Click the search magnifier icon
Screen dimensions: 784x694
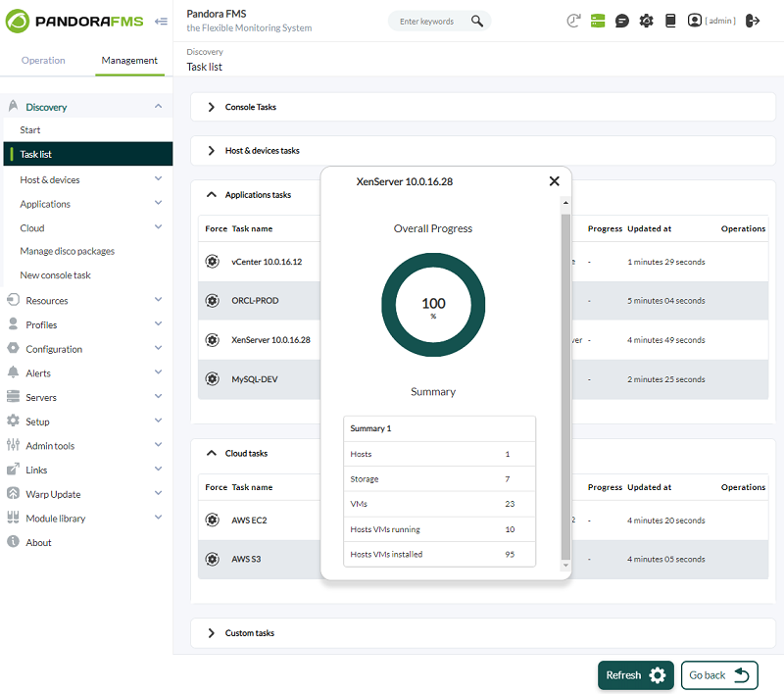(477, 21)
